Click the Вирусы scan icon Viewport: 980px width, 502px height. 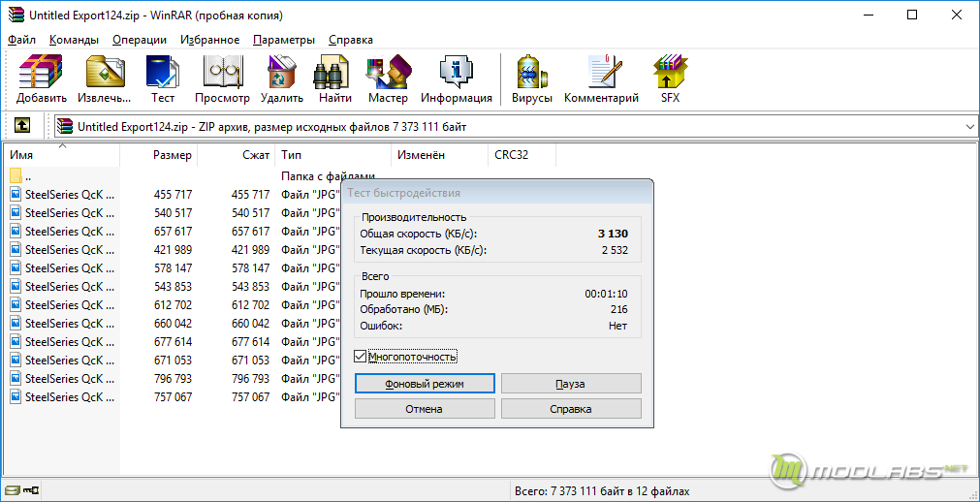click(x=532, y=78)
